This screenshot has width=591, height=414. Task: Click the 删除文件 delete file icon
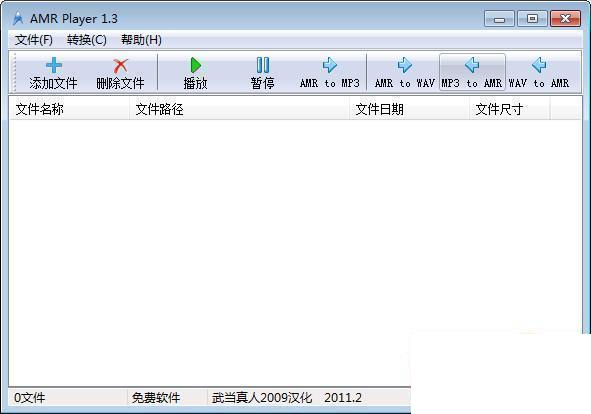121,66
